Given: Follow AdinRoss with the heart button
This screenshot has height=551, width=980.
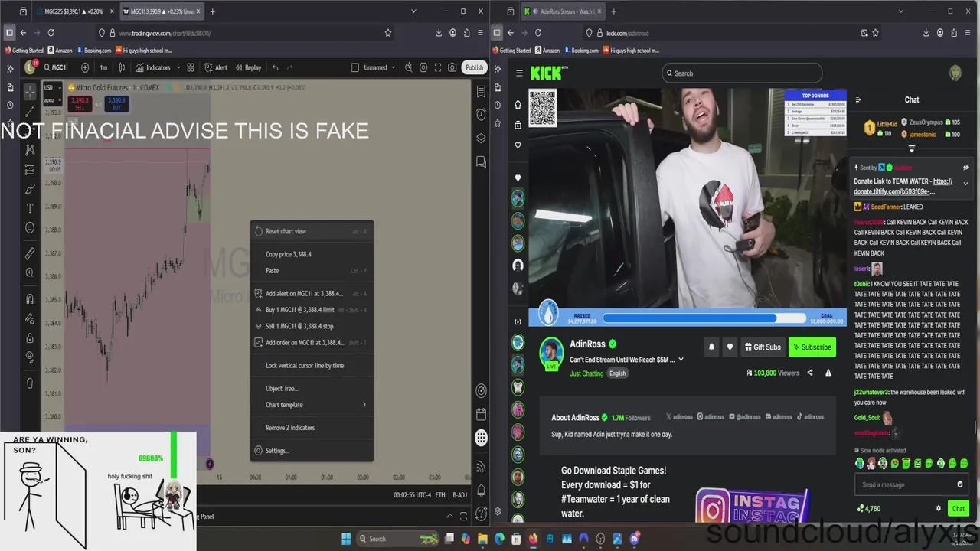Looking at the screenshot, I should (730, 347).
